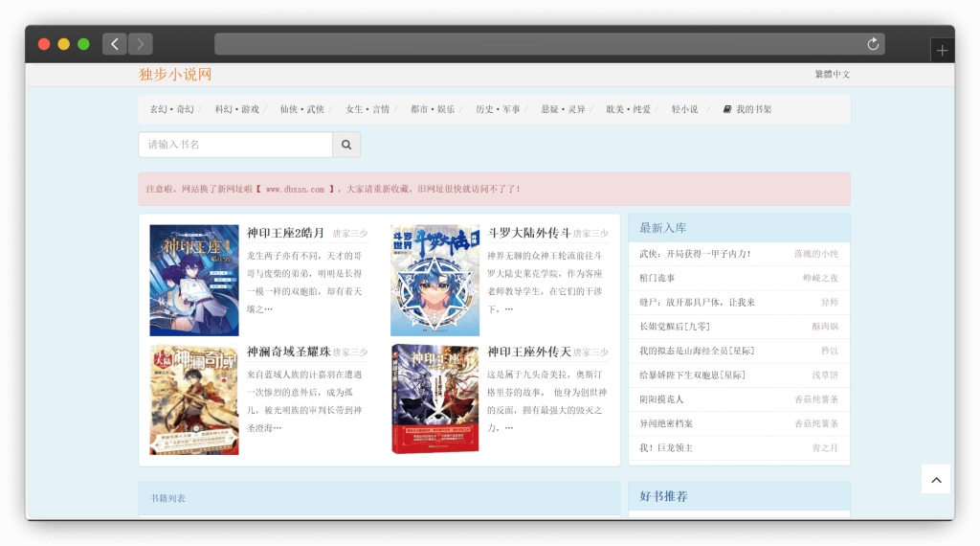Viewport: 980px width, 546px height.
Task: Click author 青之月 in latest list
Action: (825, 447)
